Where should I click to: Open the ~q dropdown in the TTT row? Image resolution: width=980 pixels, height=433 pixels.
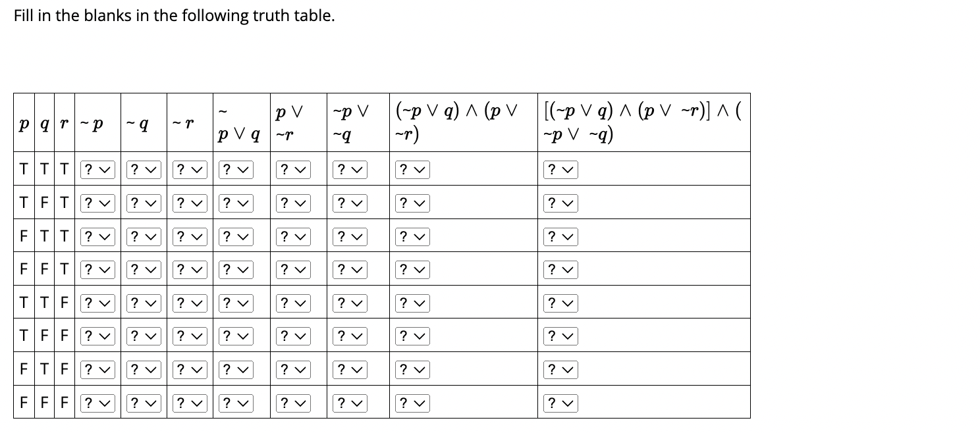(x=142, y=170)
